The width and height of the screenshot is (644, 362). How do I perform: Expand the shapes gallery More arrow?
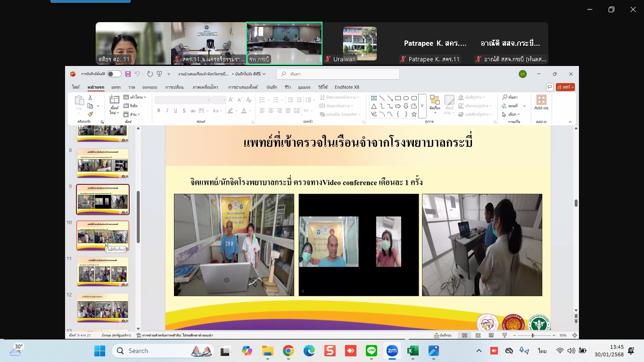click(422, 106)
